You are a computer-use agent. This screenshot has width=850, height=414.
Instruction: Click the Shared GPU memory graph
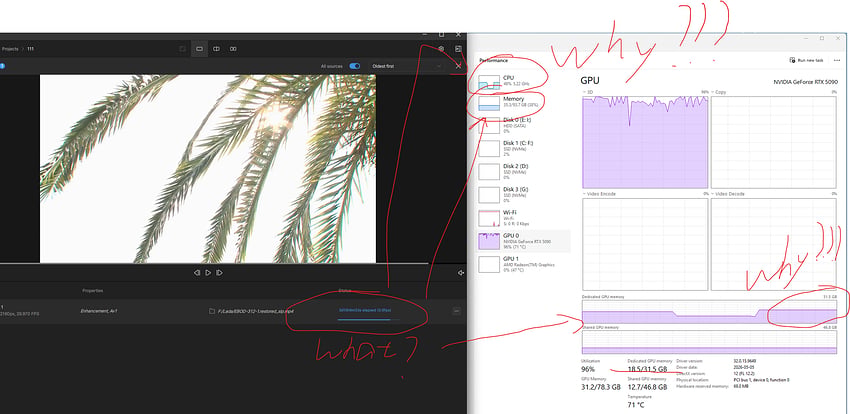click(709, 342)
